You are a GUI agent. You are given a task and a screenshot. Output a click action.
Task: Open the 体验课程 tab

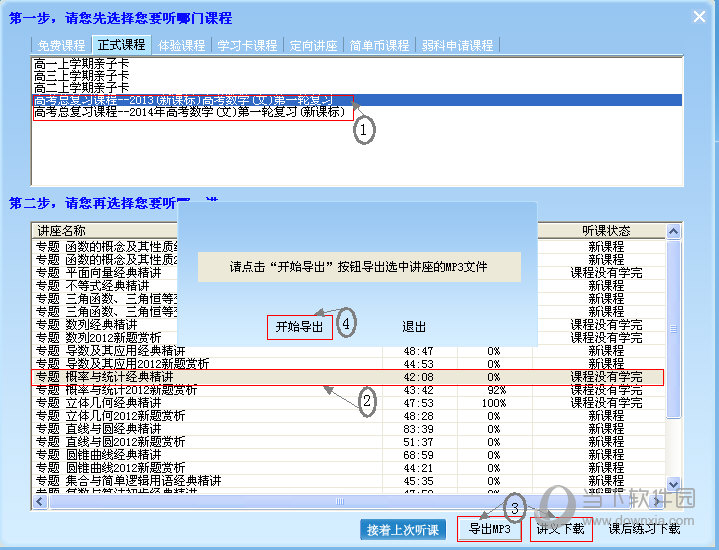tap(182, 46)
